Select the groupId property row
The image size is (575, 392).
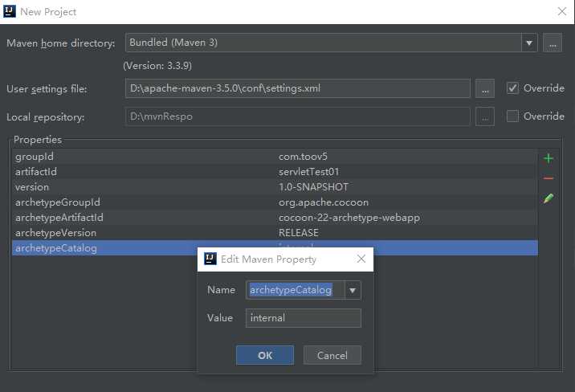click(275, 157)
